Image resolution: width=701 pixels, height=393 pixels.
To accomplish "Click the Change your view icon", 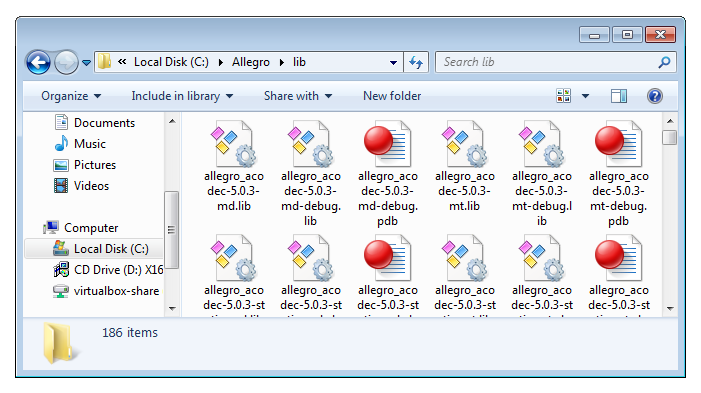I will [x=563, y=96].
